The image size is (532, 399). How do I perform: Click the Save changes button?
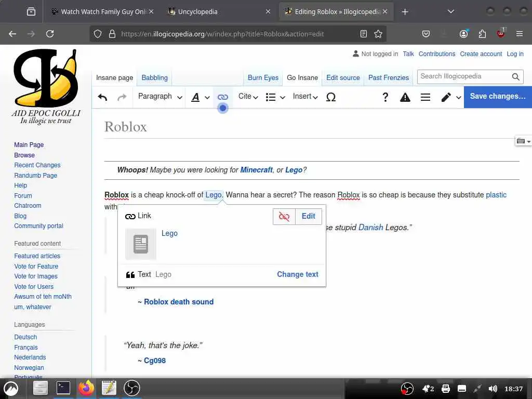click(497, 97)
